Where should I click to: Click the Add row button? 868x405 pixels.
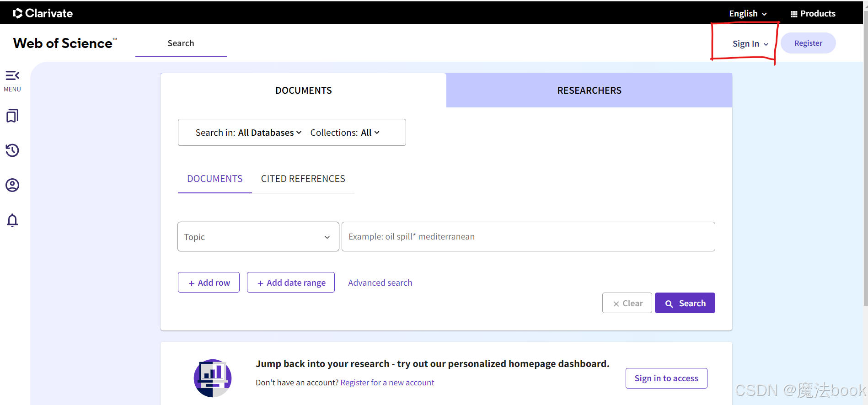click(209, 282)
